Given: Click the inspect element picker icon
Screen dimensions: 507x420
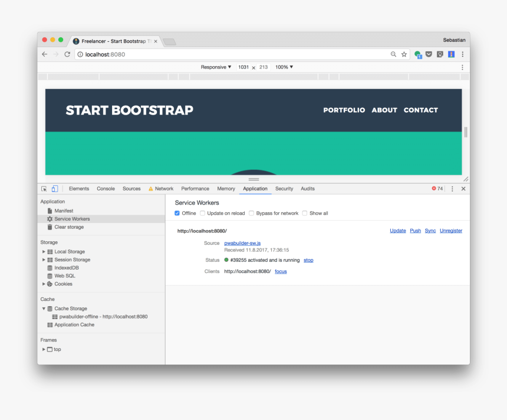Looking at the screenshot, I should pos(44,189).
